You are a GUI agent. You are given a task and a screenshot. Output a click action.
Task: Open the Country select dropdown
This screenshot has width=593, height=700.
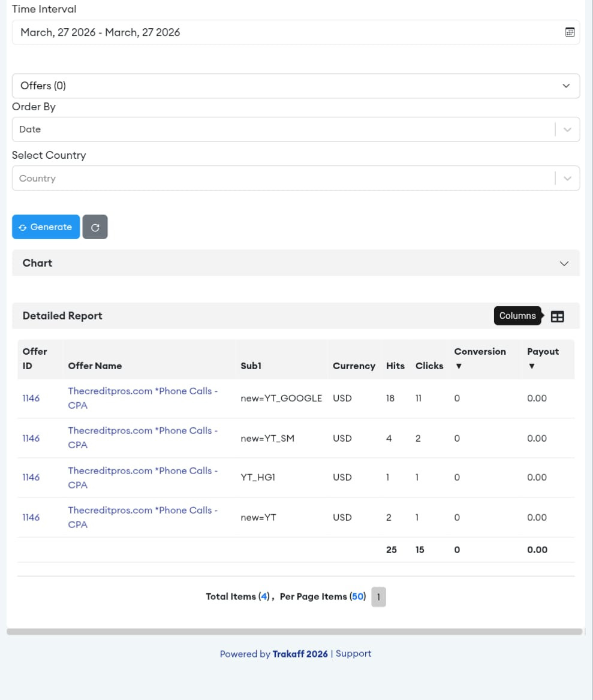[x=296, y=178]
